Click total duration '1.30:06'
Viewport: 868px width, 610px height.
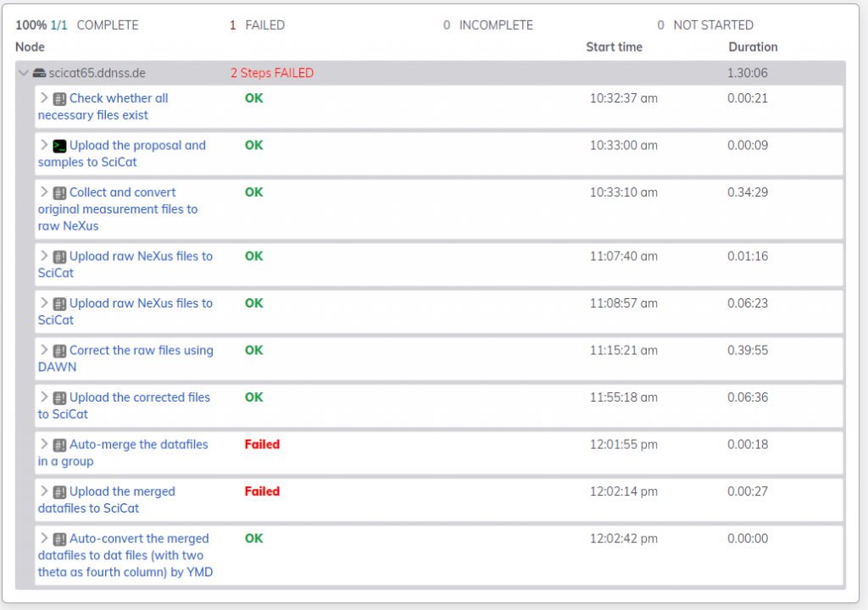748,73
